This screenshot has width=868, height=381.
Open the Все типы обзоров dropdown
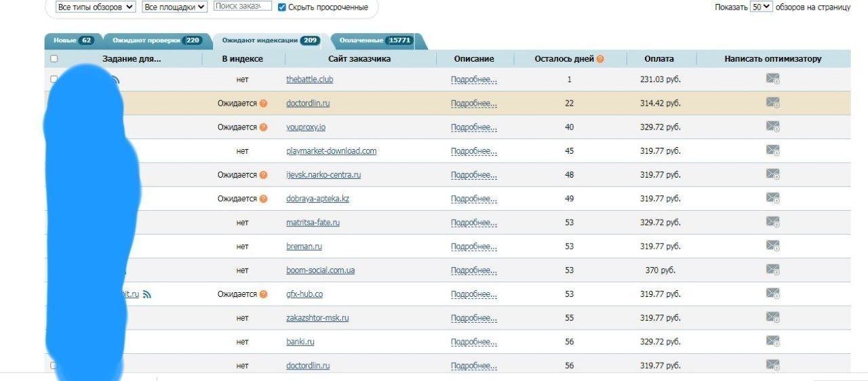tap(95, 7)
